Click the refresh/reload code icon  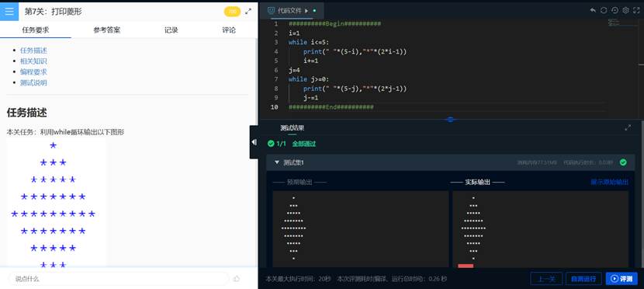click(604, 10)
